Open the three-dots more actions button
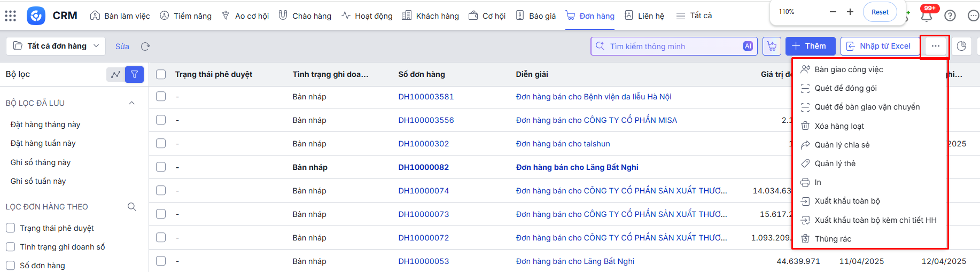 click(935, 46)
